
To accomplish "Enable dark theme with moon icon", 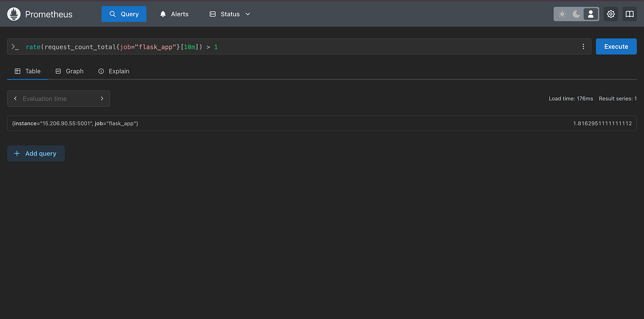I will [x=576, y=14].
